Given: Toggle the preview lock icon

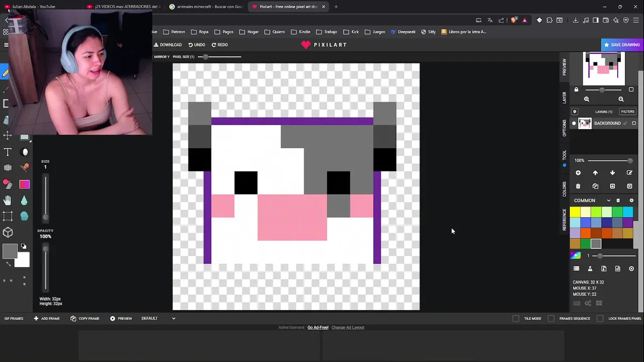Looking at the screenshot, I should pyautogui.click(x=577, y=89).
